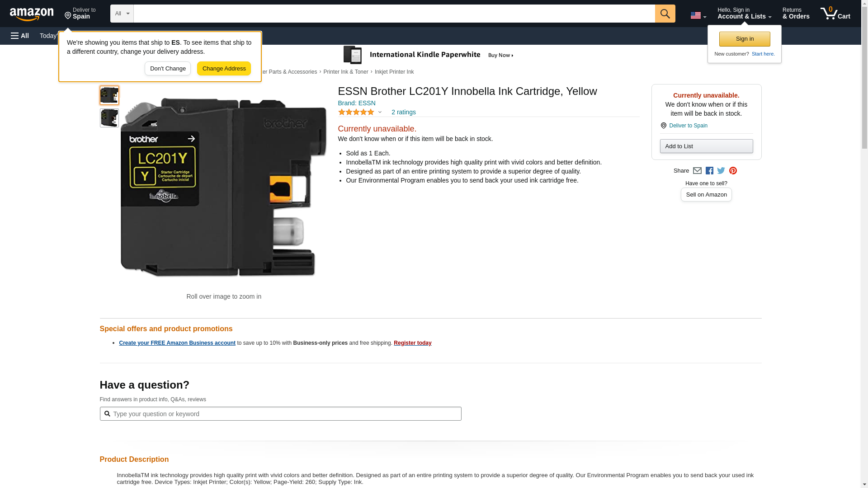Expand the star ratings breakdown popover
Image resolution: width=868 pixels, height=488 pixels.
pos(360,112)
